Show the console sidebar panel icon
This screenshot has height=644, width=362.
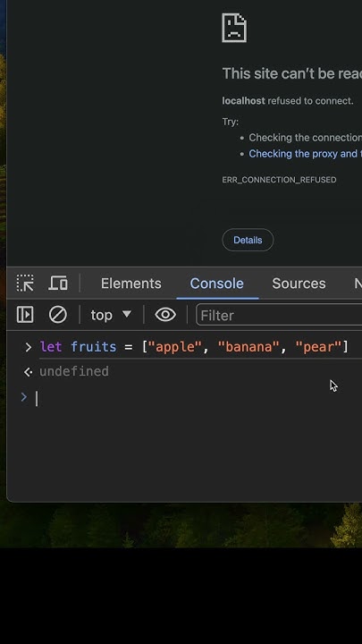pyautogui.click(x=25, y=315)
